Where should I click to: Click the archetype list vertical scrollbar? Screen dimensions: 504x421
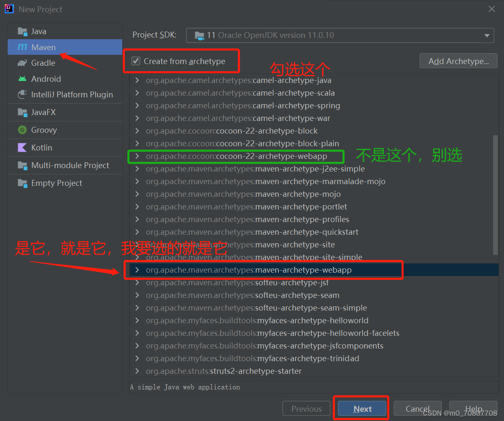coord(495,195)
